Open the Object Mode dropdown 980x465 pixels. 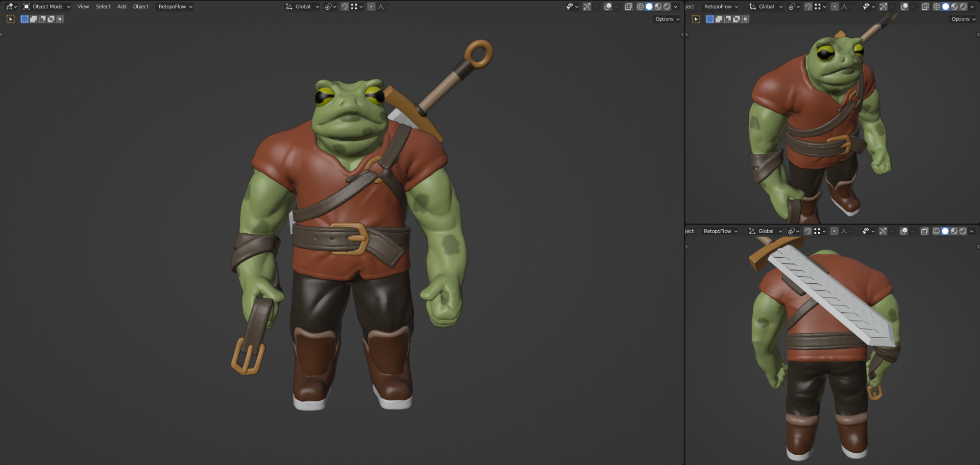click(46, 6)
